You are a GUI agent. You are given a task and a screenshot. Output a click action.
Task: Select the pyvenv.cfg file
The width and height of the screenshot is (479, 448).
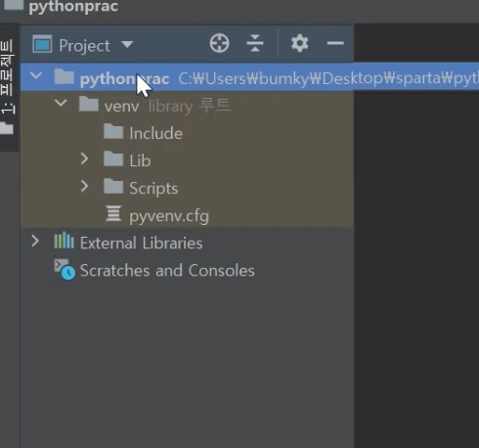point(169,216)
